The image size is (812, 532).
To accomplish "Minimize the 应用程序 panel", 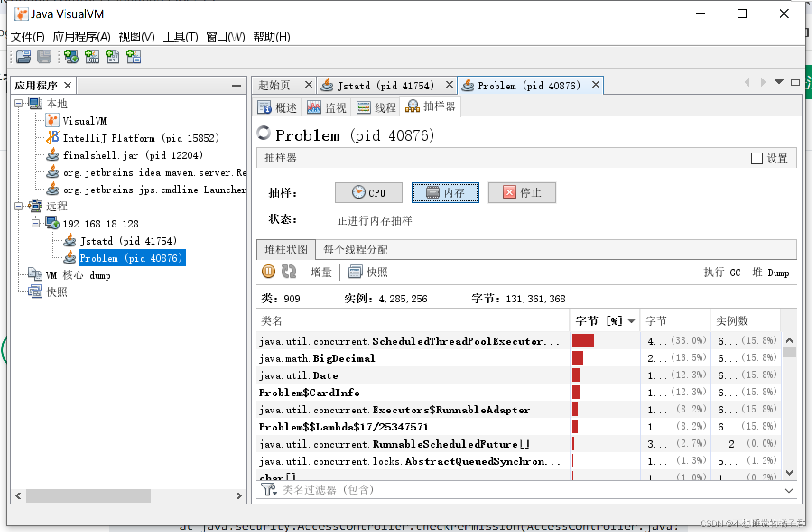I will (x=236, y=85).
